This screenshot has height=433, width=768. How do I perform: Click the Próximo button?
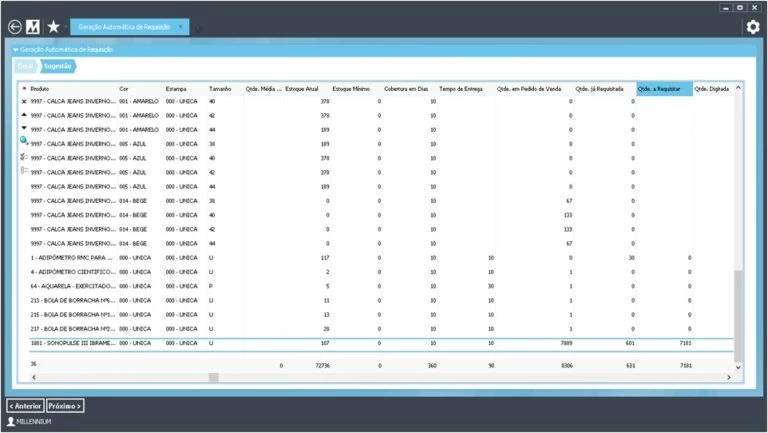coord(65,406)
